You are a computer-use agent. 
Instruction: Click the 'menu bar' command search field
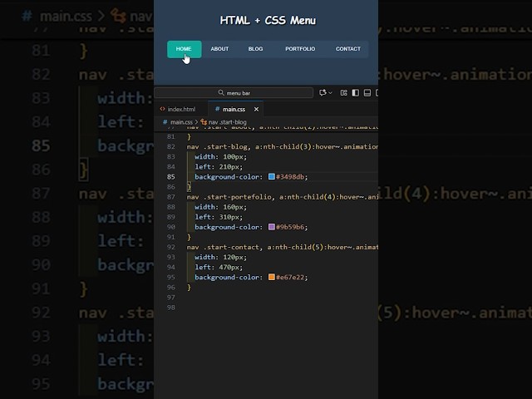(234, 93)
